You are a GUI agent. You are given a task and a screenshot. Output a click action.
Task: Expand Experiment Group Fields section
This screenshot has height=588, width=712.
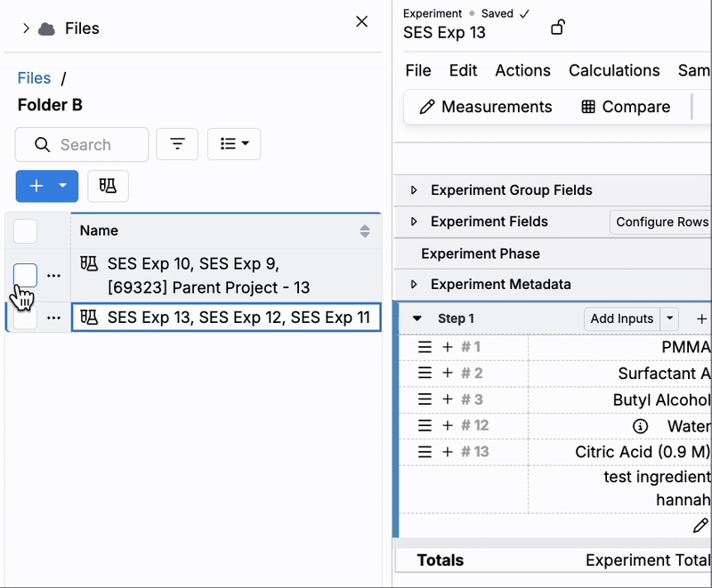pos(414,190)
